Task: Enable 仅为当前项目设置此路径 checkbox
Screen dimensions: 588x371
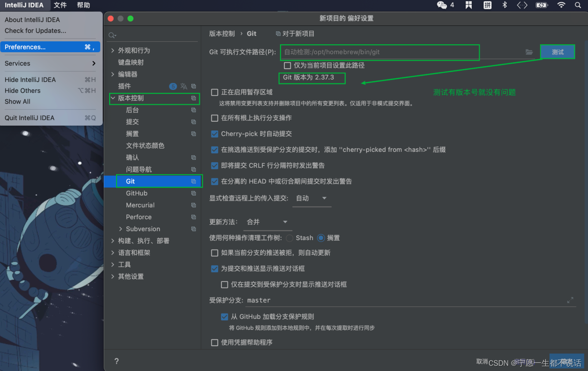Action: [x=287, y=65]
